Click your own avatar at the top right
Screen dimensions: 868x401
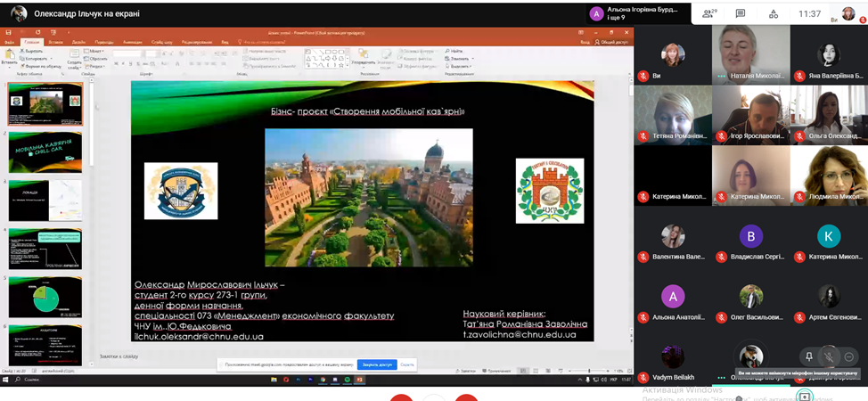tap(848, 14)
